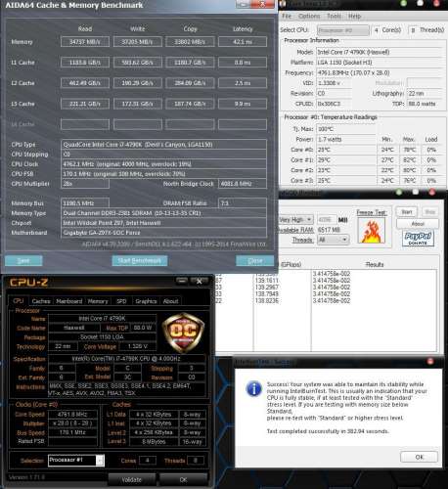Click the Available RAM label in IntelBurnTest
Image resolution: width=448 pixels, height=489 pixels.
coord(296,230)
